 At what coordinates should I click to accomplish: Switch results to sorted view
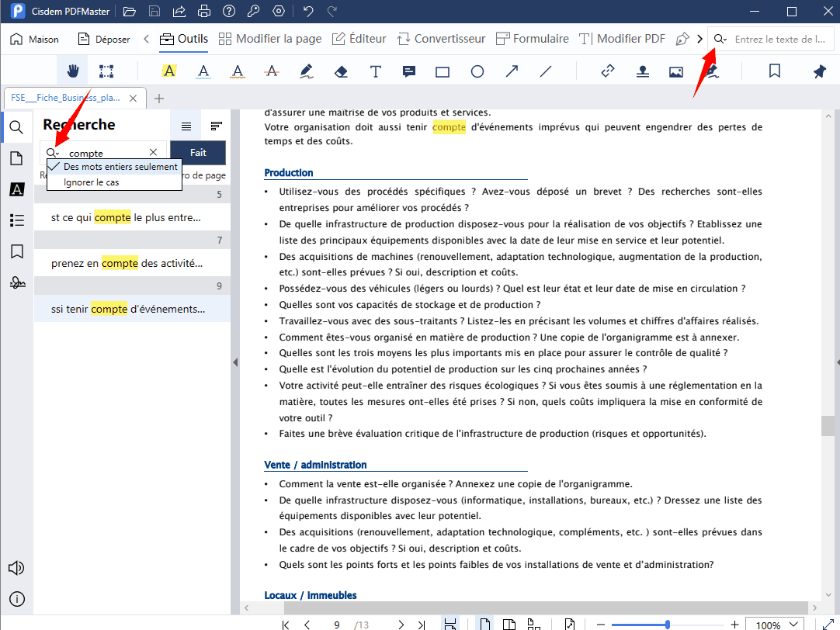(x=217, y=126)
